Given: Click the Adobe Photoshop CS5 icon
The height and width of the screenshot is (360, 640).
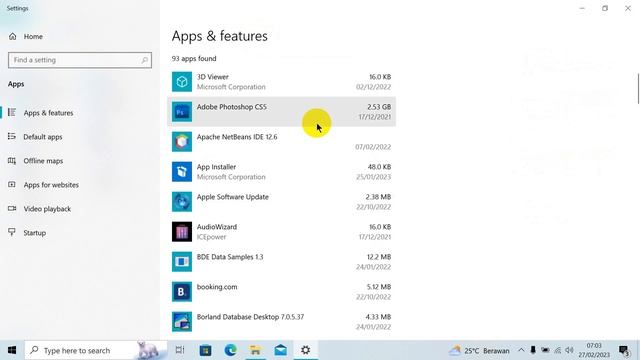Looking at the screenshot, I should [182, 112].
